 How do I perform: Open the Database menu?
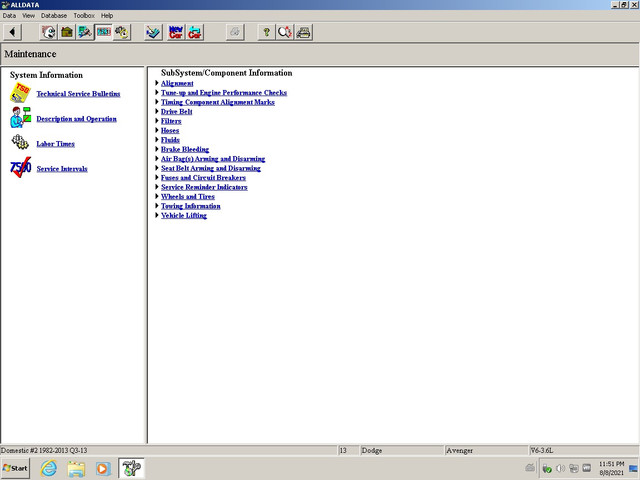(x=53, y=16)
